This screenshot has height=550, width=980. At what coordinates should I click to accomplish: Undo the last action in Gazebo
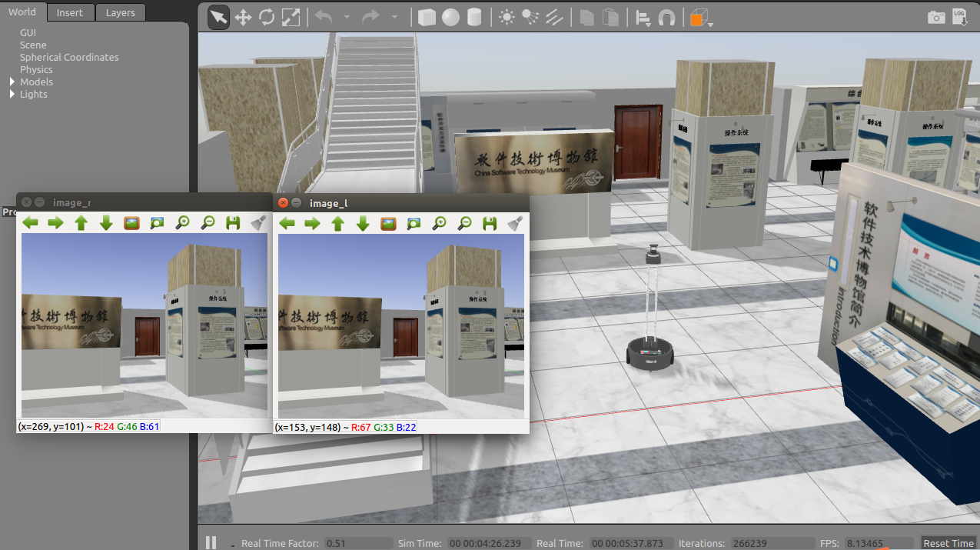pyautogui.click(x=324, y=17)
